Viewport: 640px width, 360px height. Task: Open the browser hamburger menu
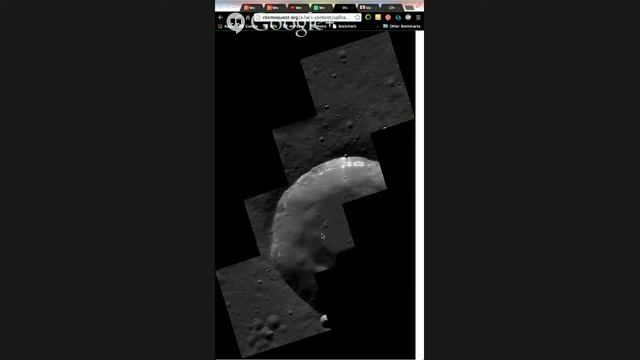tap(418, 17)
